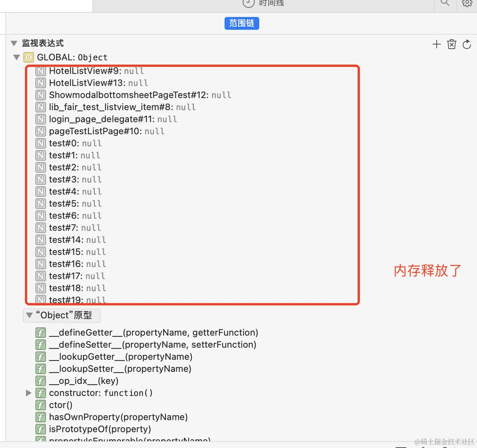Add a new watch expression with plus icon
Screen dimensions: 477x448
point(436,44)
